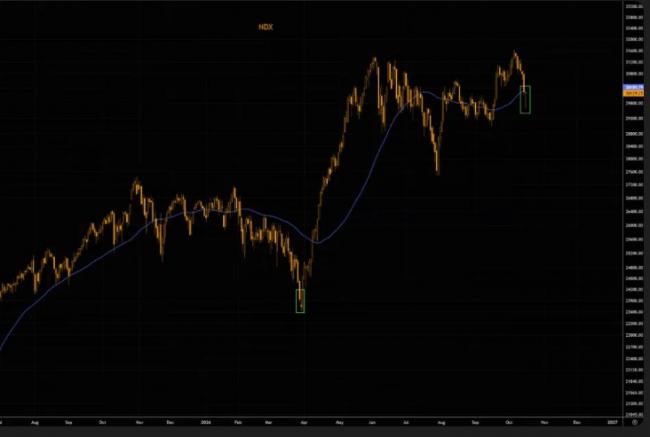This screenshot has width=650, height=437.
Task: Select the green rectangle on the latest October candle
Action: (x=525, y=100)
